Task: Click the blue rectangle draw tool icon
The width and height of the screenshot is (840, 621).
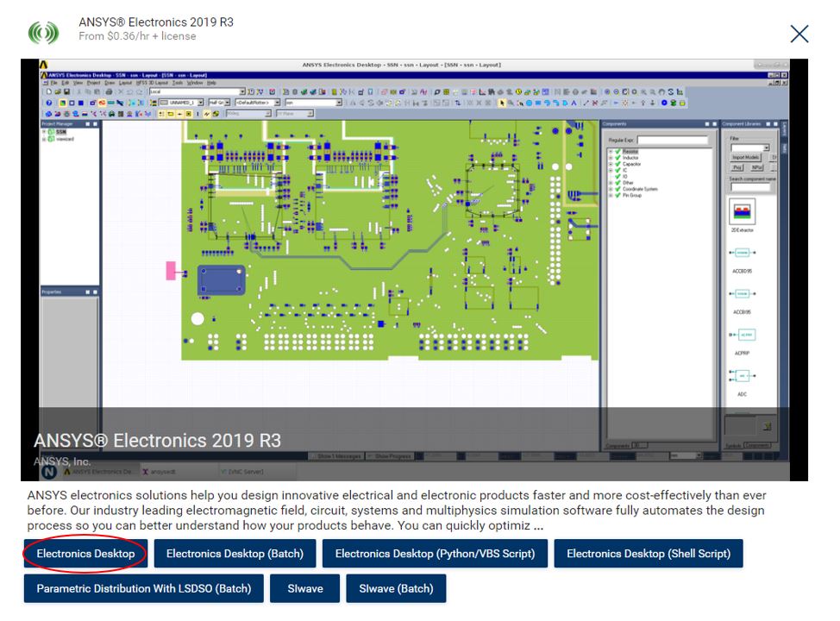Action: pyautogui.click(x=538, y=103)
